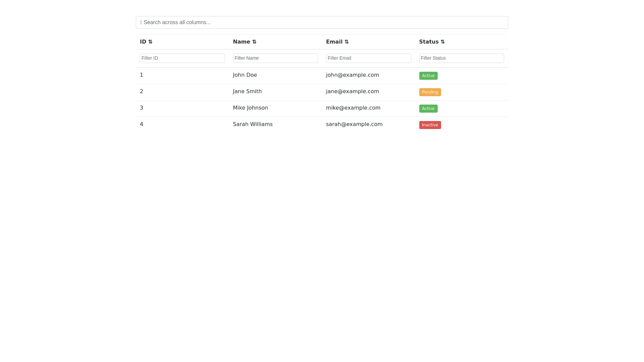Click the Jane Smith name cell

pyautogui.click(x=247, y=92)
